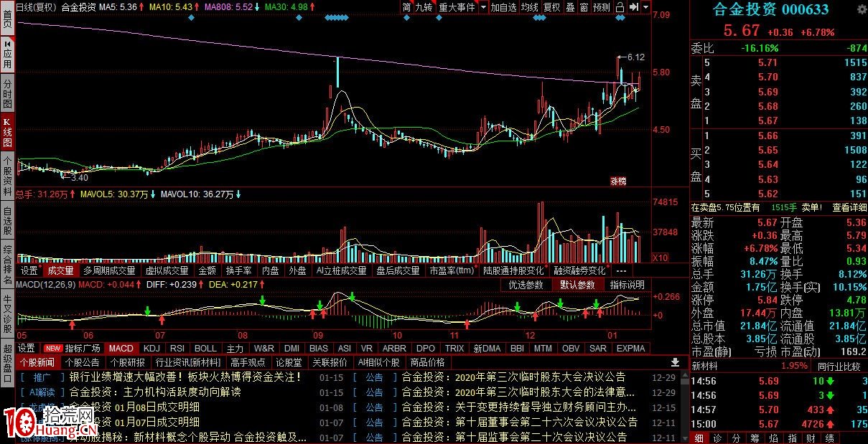Toggle the 预测 forecast button

602,7
